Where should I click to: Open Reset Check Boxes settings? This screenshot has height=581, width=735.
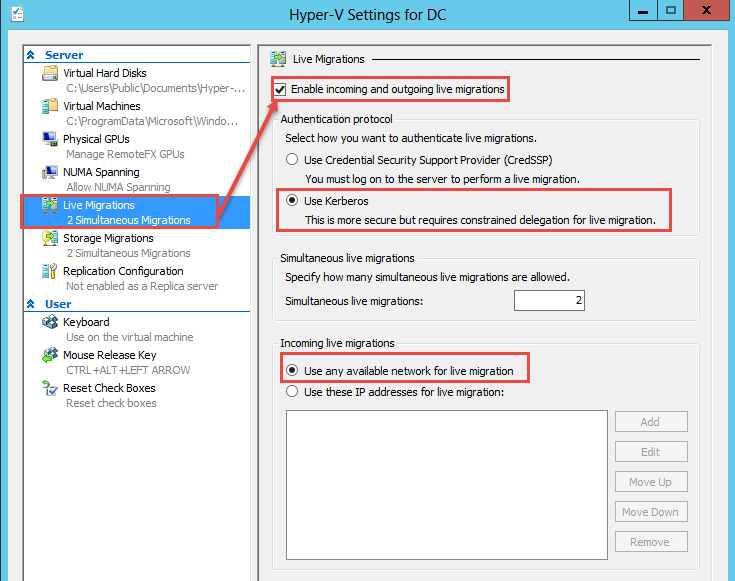coord(109,388)
